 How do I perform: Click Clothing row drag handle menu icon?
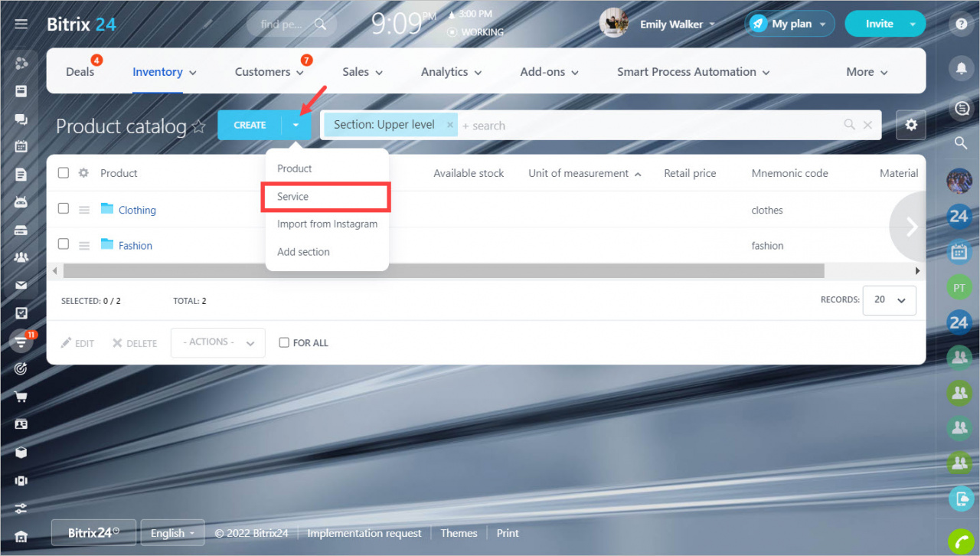coord(84,210)
